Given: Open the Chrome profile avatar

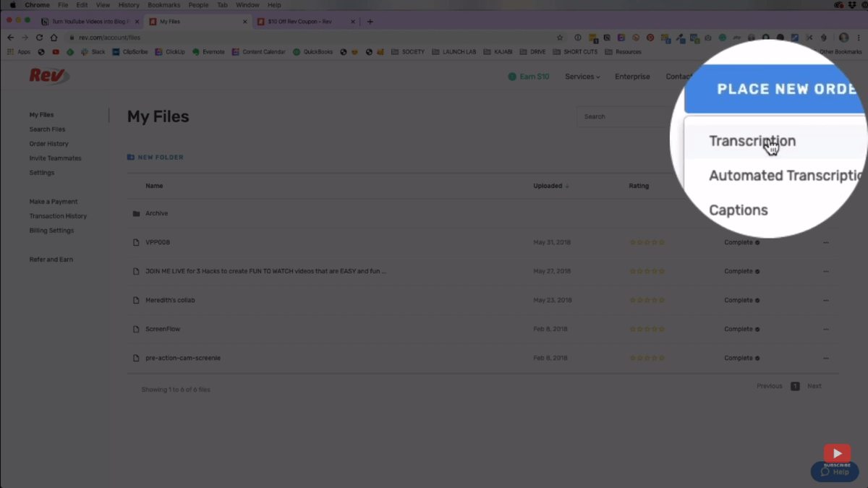Looking at the screenshot, I should pos(844,38).
